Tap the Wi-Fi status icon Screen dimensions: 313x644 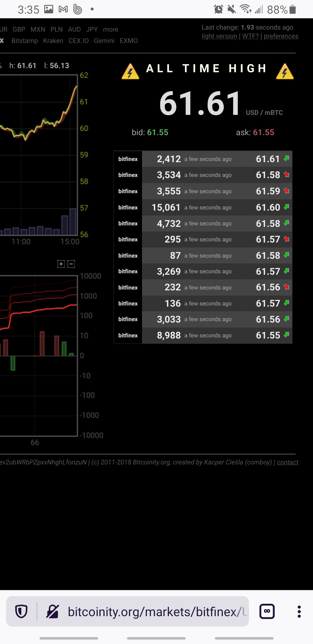click(246, 9)
